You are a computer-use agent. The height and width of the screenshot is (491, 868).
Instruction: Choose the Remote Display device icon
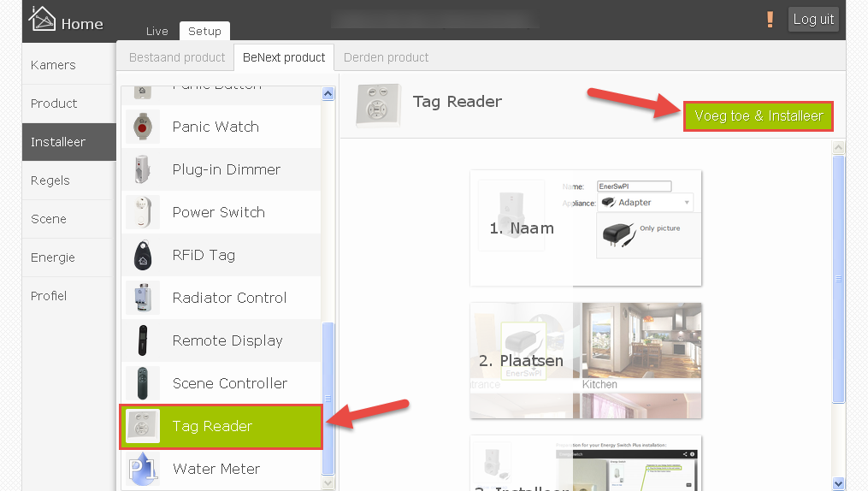[x=143, y=340]
